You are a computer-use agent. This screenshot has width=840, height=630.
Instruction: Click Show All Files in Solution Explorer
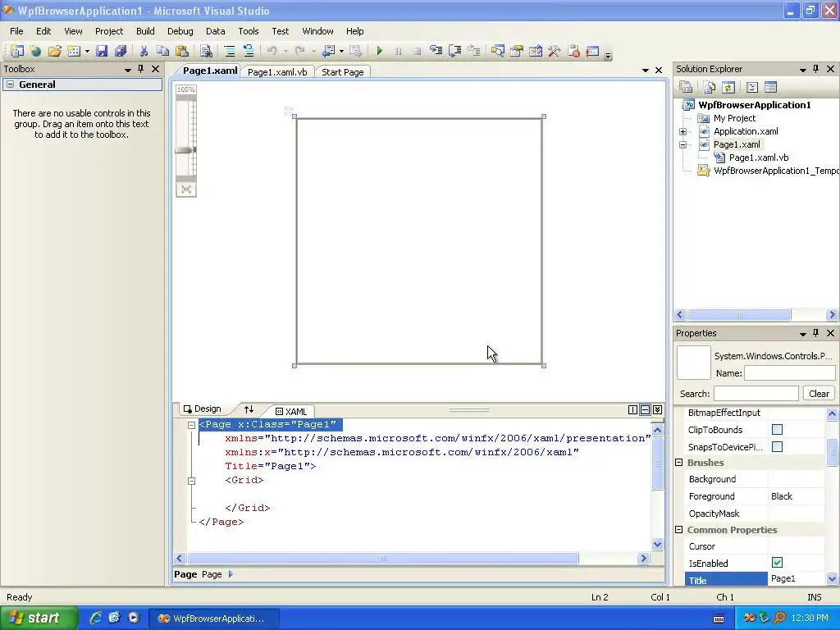709,87
